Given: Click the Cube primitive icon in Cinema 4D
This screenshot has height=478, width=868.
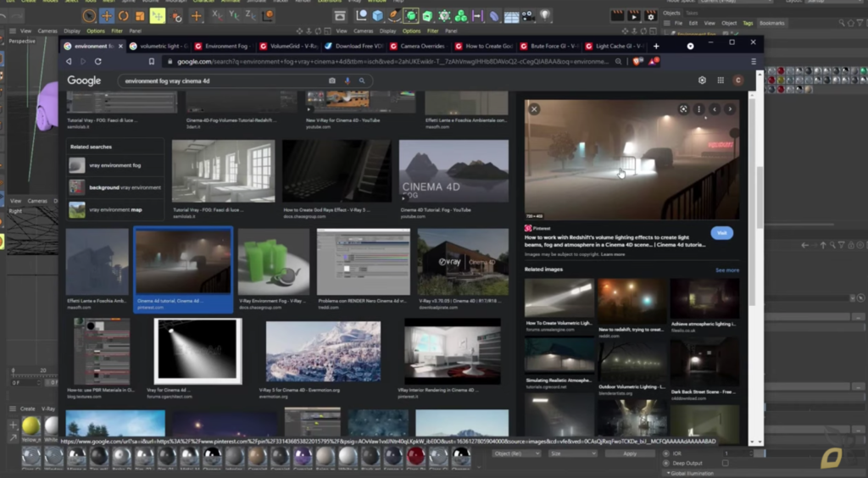Looking at the screenshot, I should coord(378,16).
